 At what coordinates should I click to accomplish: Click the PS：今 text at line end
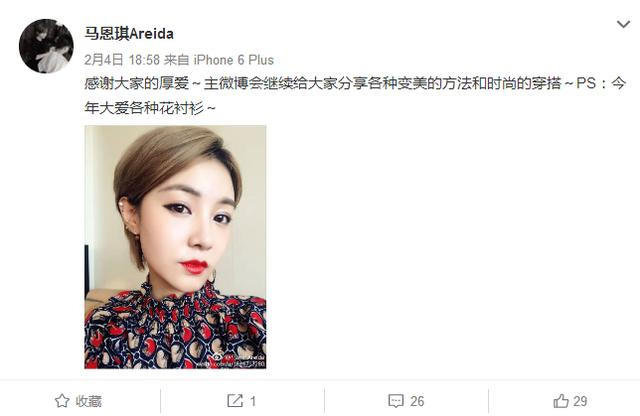pos(601,83)
